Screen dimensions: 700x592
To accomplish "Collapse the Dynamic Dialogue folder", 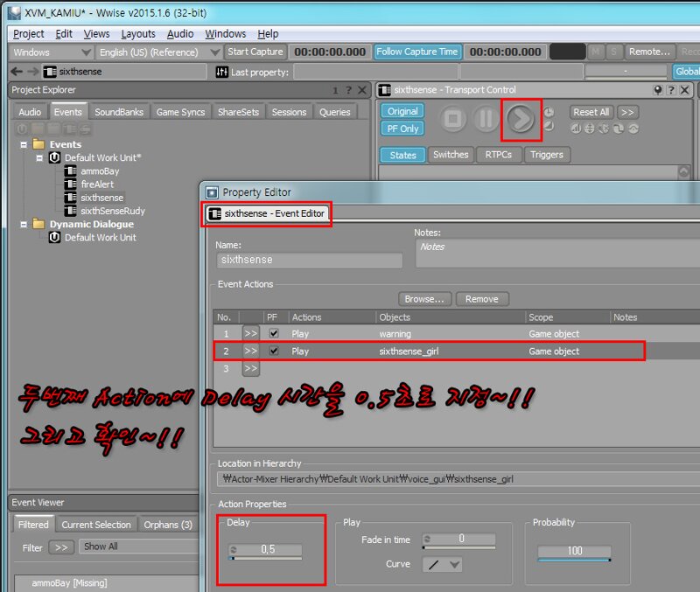I will [x=24, y=225].
